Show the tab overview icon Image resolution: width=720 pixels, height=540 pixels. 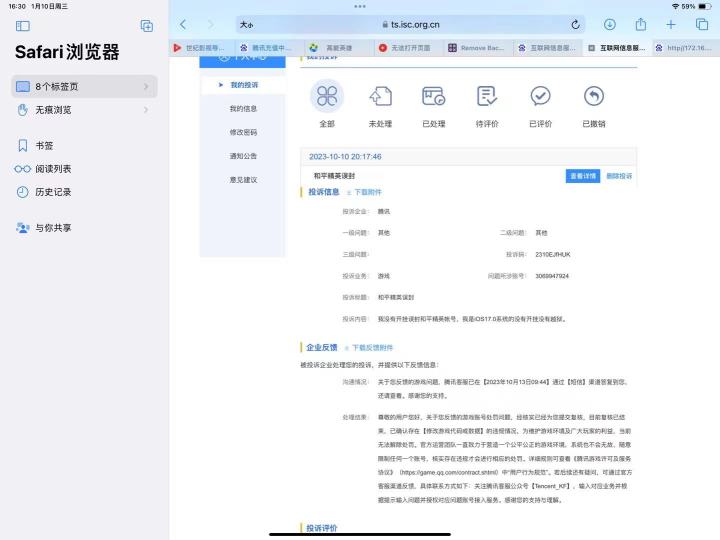702,24
